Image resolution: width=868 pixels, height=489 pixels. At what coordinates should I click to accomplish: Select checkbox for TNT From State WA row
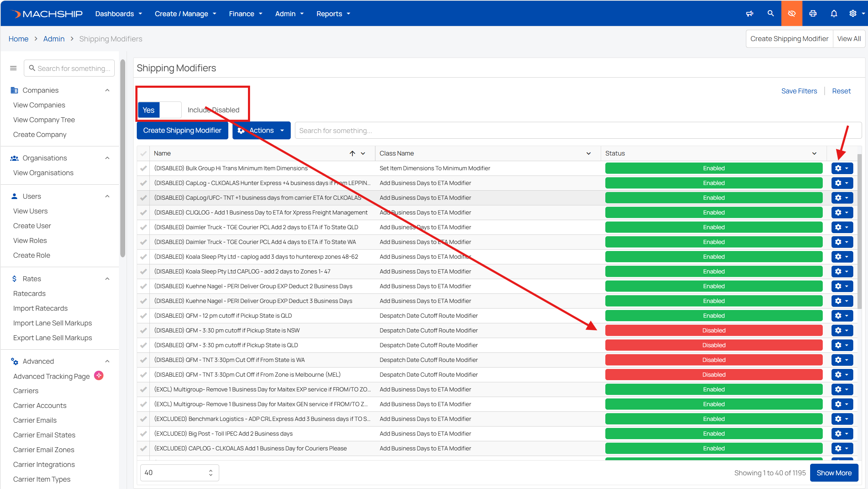tap(143, 360)
